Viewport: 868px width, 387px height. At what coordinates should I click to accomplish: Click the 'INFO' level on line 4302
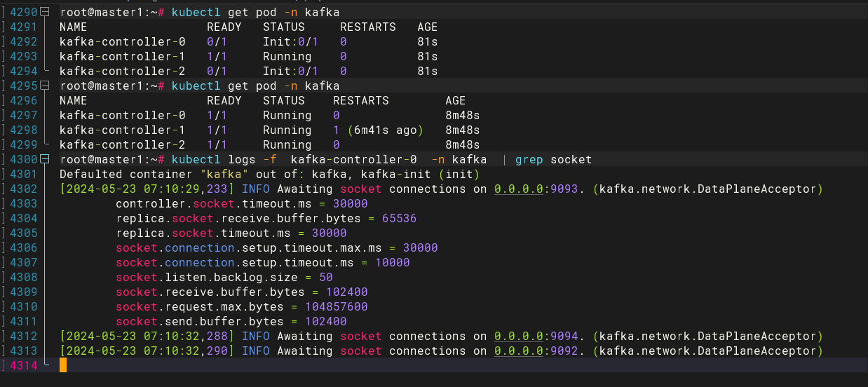[256, 189]
